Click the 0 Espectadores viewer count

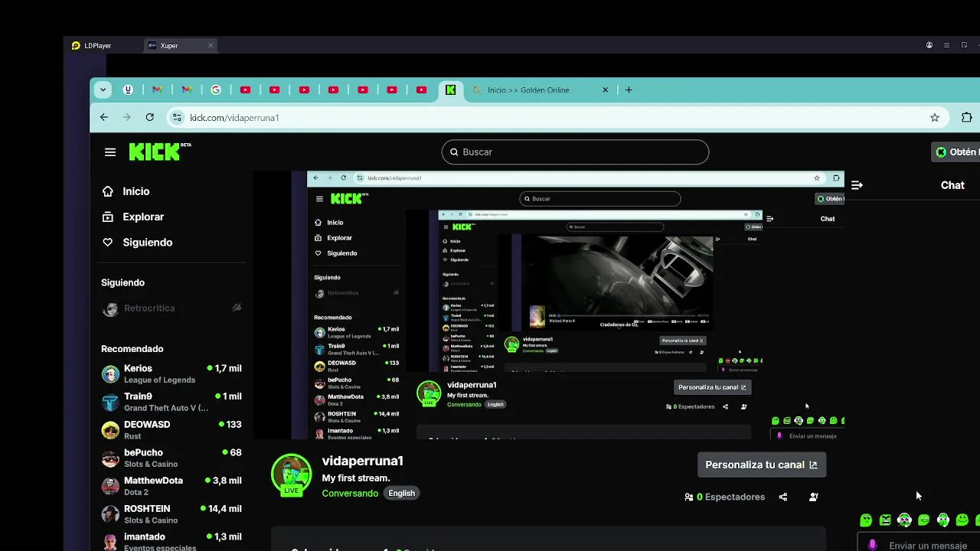pyautogui.click(x=724, y=497)
